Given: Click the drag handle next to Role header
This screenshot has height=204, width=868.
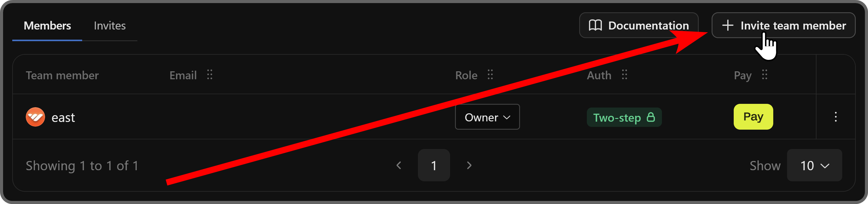Looking at the screenshot, I should click(x=490, y=75).
